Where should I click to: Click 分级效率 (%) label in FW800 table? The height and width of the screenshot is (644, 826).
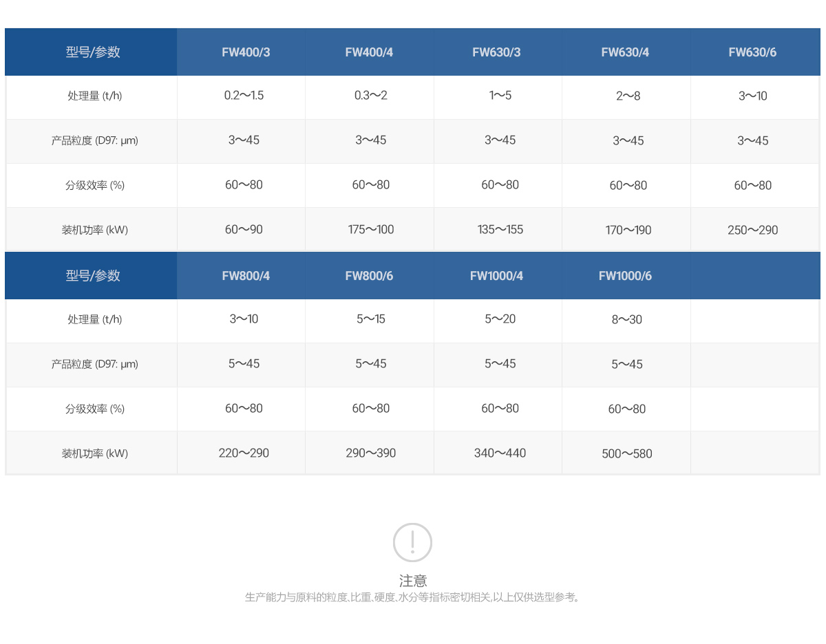coord(95,409)
